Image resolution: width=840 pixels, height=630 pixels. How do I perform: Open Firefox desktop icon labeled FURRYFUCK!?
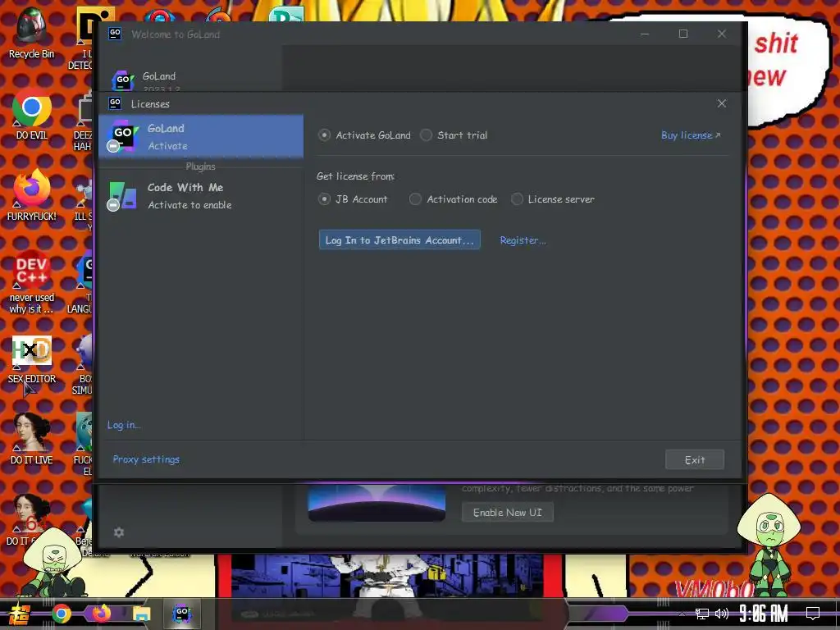click(32, 195)
